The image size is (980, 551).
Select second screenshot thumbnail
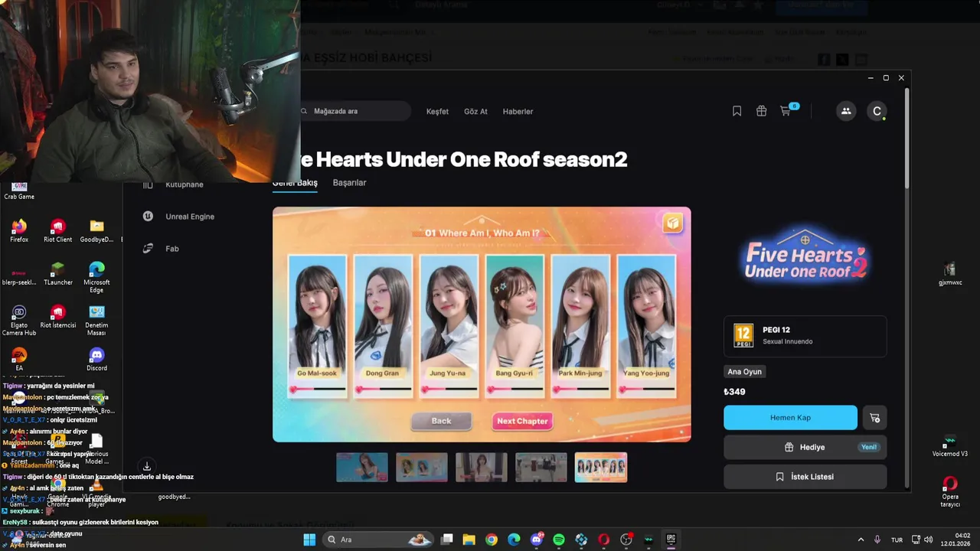[422, 468]
